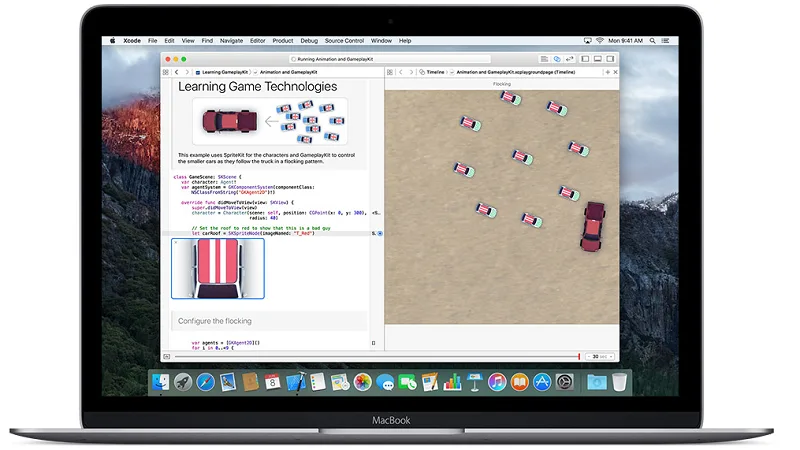Click the AirPlay display status icon
Screen dimensions: 800x450
pyautogui.click(x=588, y=40)
